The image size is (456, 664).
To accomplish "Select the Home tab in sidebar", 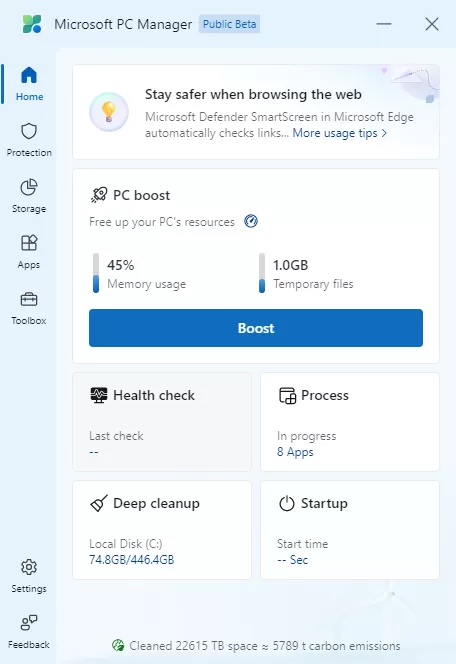I will point(29,84).
